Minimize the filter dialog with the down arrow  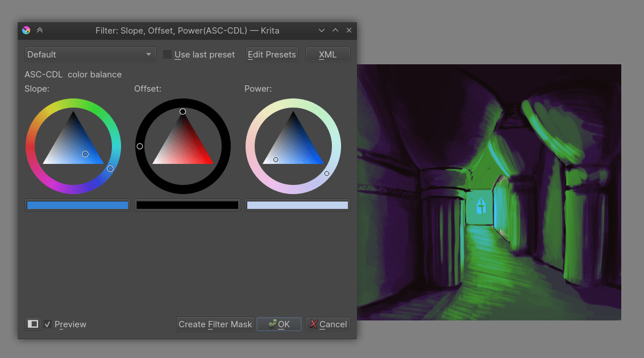coord(322,30)
